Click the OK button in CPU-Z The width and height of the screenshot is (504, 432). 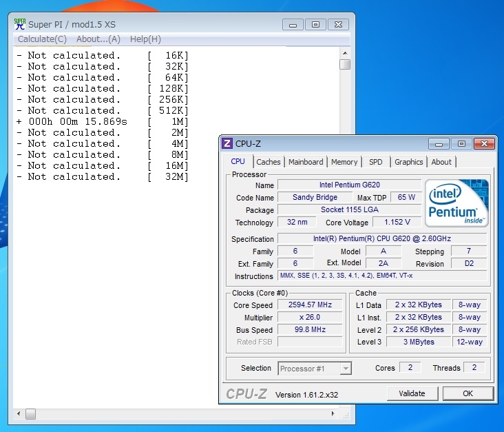[x=468, y=393]
